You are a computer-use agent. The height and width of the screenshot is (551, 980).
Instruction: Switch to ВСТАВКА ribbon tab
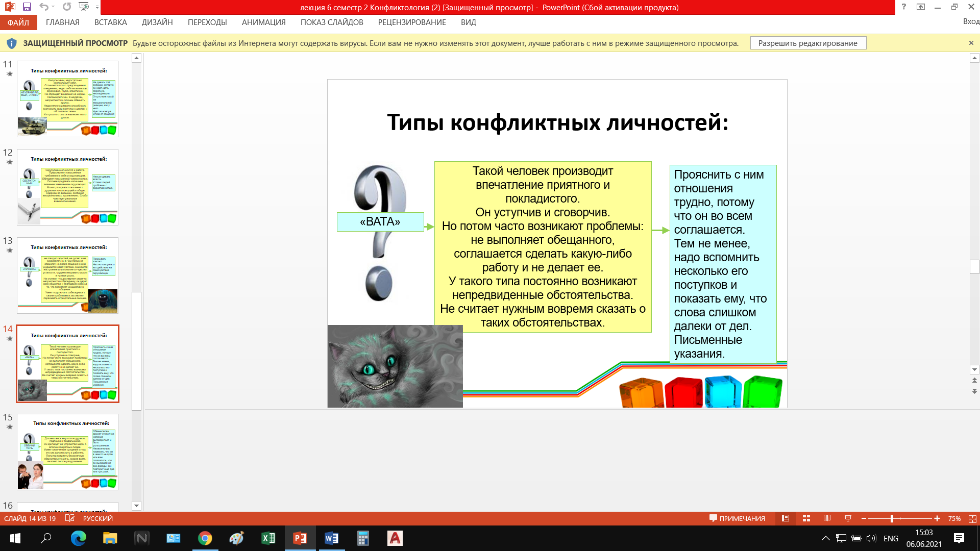111,22
